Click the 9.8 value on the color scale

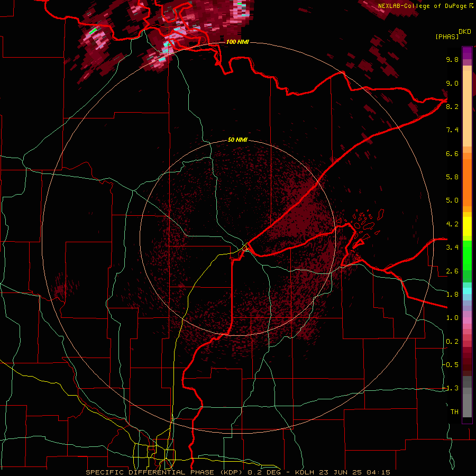click(452, 59)
